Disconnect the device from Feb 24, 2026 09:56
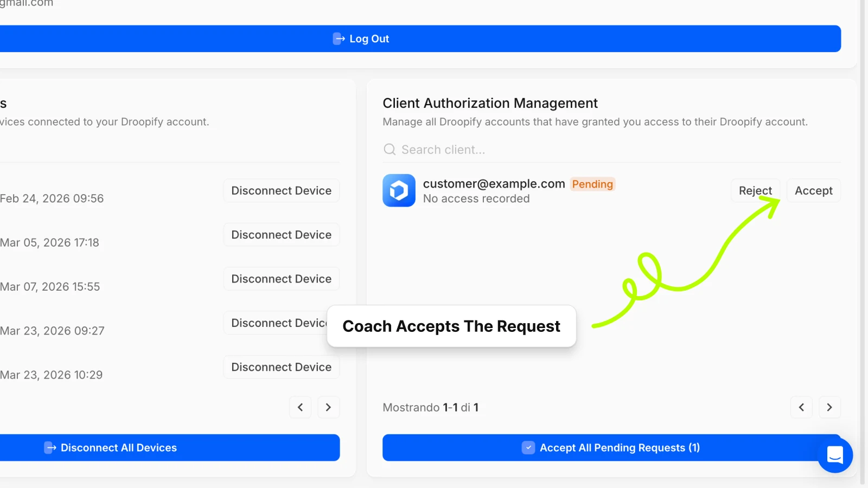The height and width of the screenshot is (488, 868). (281, 191)
